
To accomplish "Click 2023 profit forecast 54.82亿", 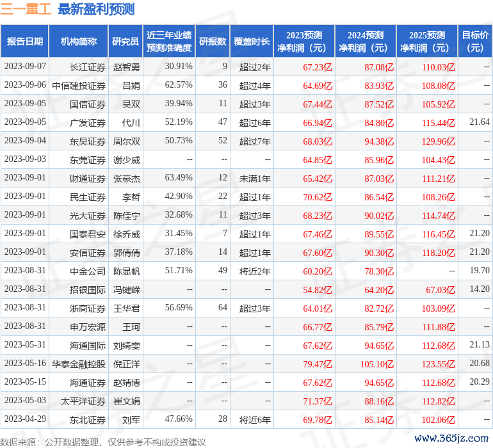I will pos(318,290).
